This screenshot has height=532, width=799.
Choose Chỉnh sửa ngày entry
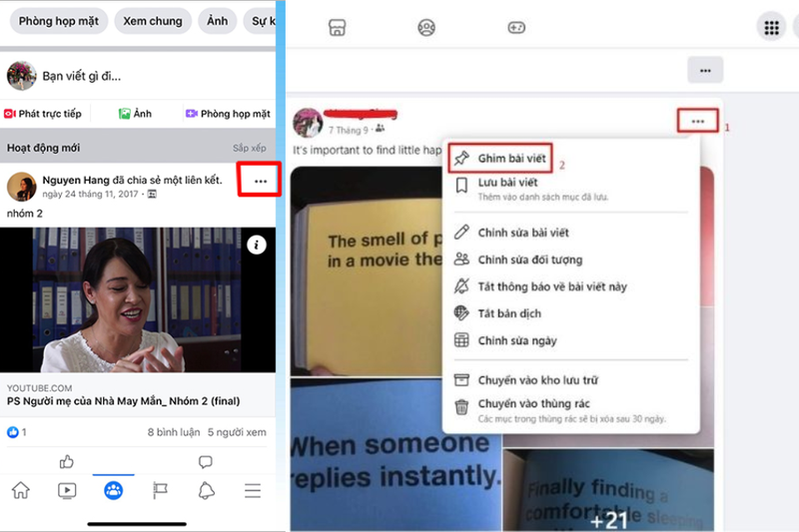(x=570, y=340)
